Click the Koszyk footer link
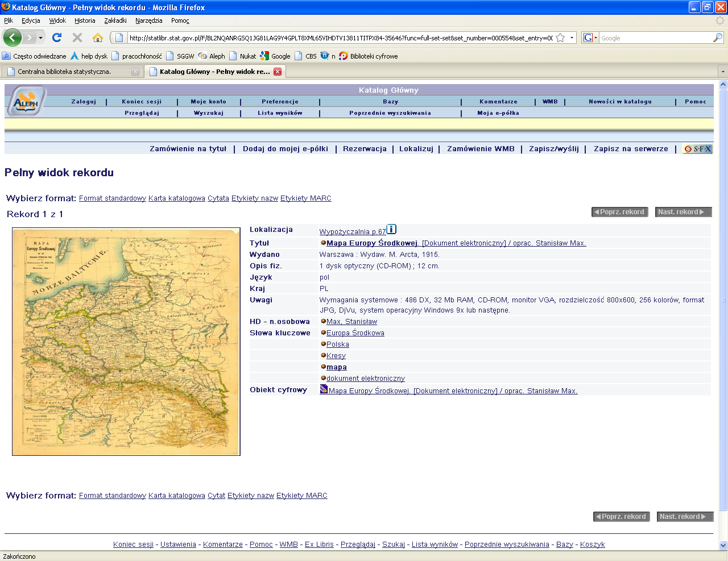 coord(593,545)
